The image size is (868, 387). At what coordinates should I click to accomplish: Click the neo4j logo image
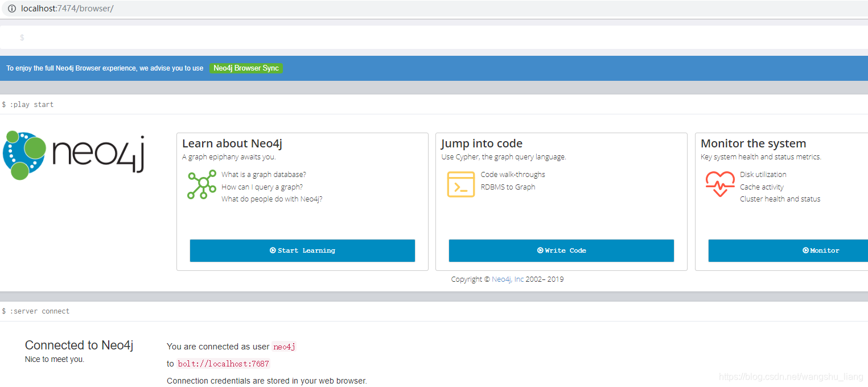click(x=73, y=155)
